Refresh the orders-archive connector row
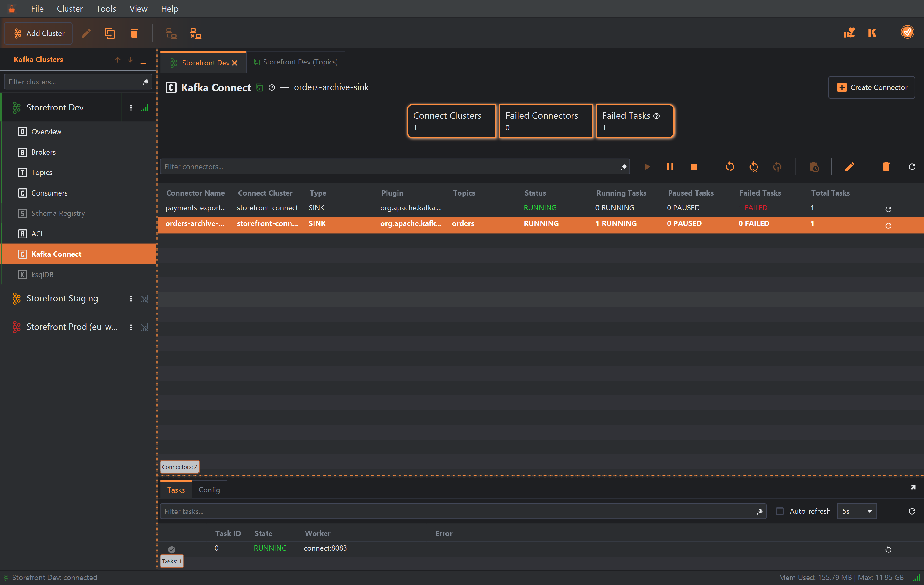 (x=888, y=225)
